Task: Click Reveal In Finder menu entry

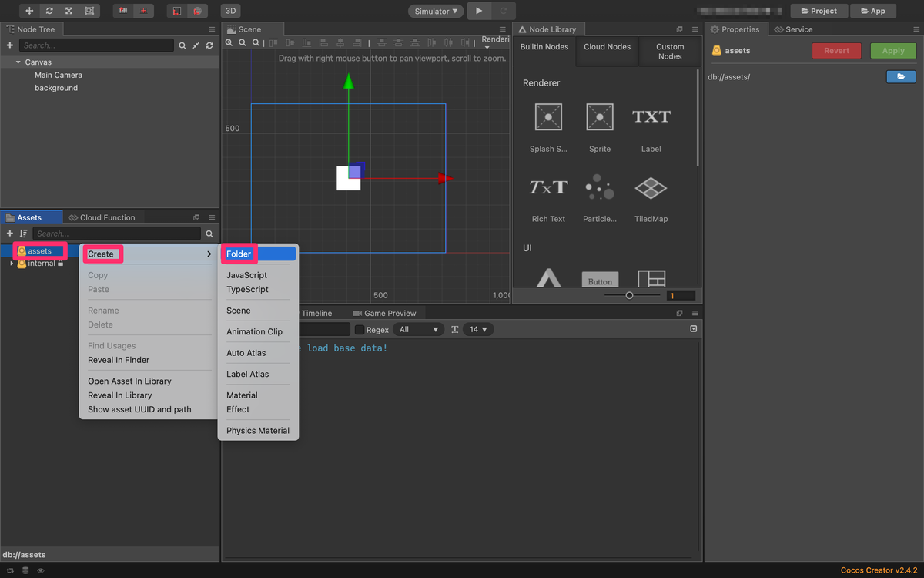Action: pos(119,360)
